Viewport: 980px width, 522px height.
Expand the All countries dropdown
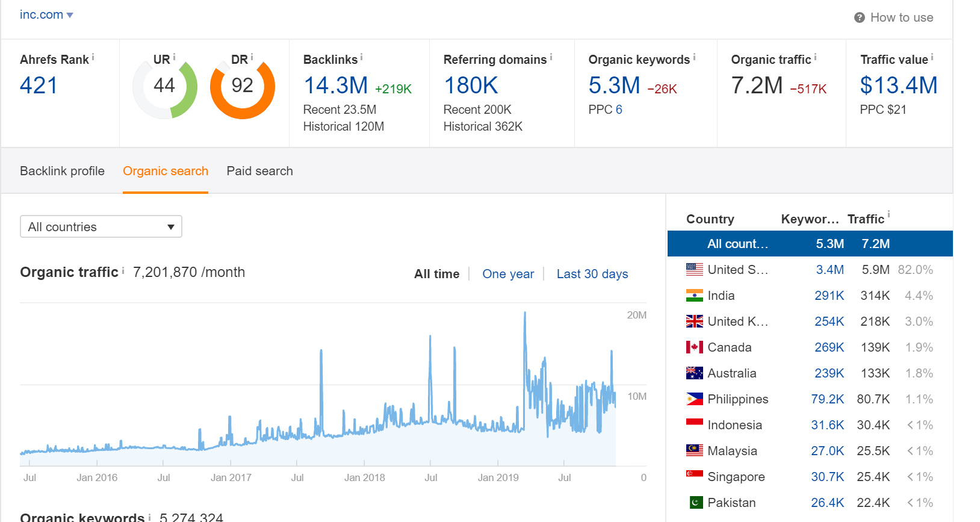101,226
